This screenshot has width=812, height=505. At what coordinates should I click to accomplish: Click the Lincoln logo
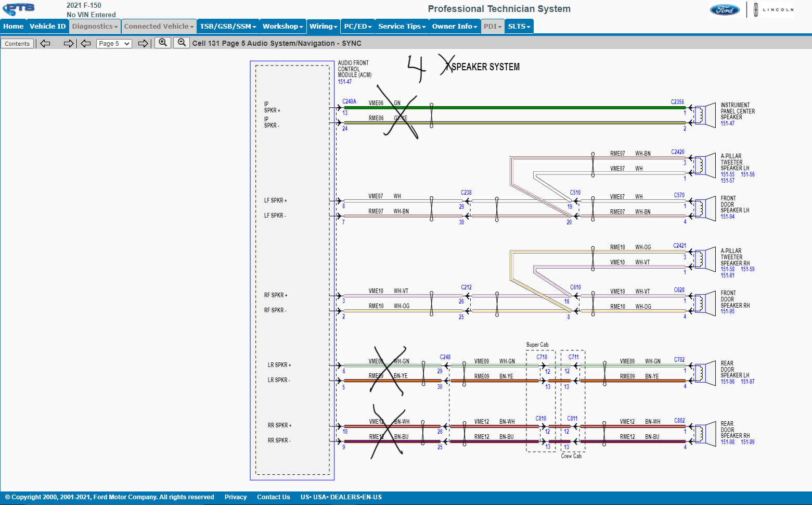774,9
